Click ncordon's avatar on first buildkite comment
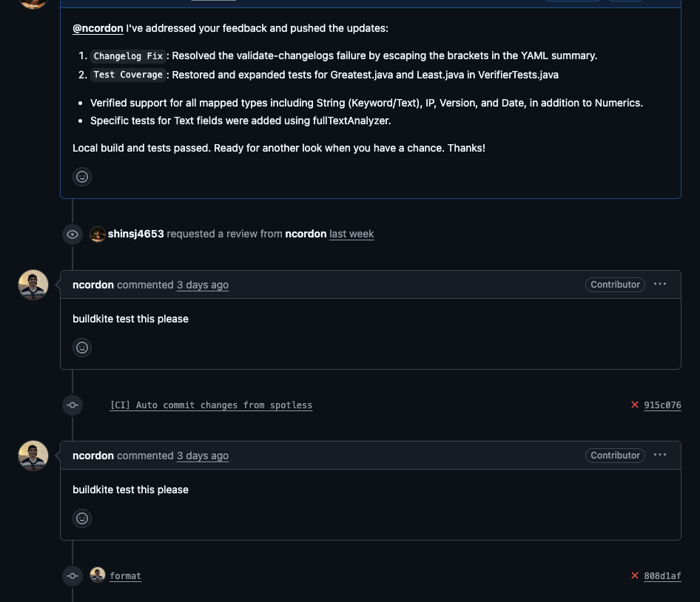700x602 pixels. (x=33, y=285)
